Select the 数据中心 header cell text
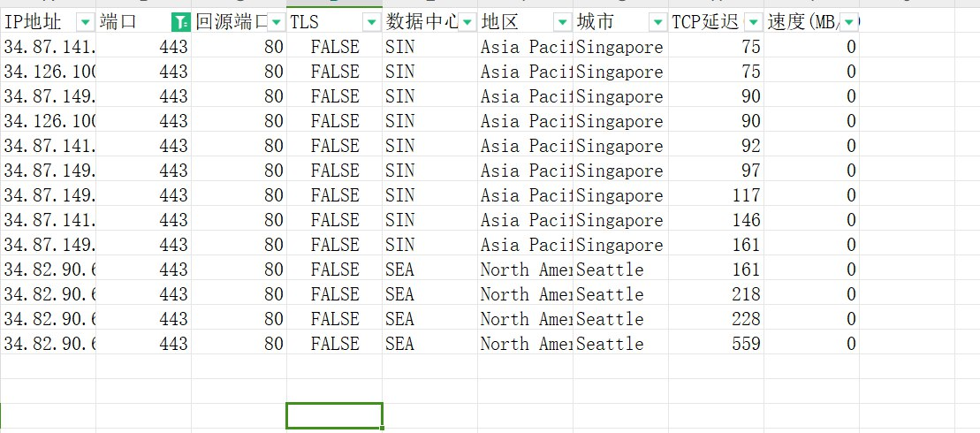 tap(420, 22)
